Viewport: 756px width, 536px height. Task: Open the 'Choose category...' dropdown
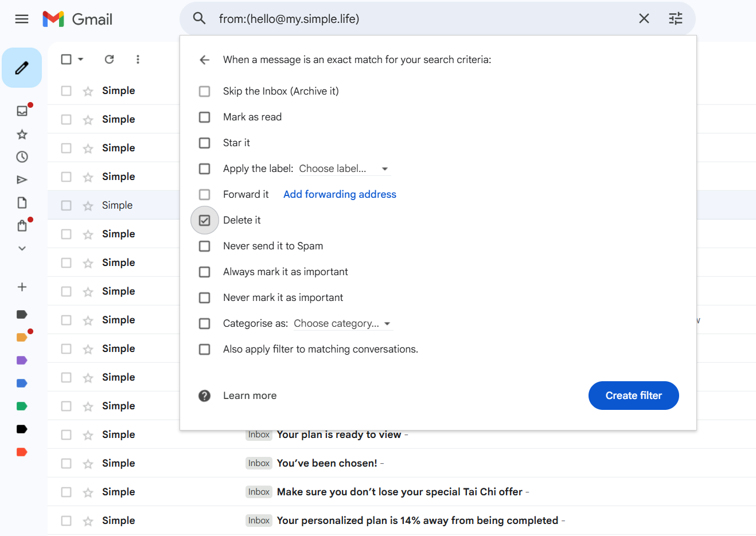point(342,323)
